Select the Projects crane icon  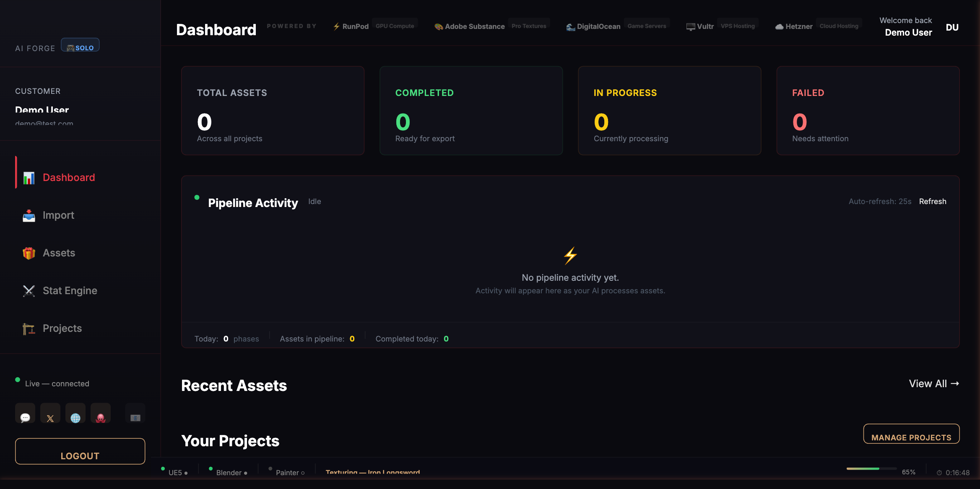(29, 329)
